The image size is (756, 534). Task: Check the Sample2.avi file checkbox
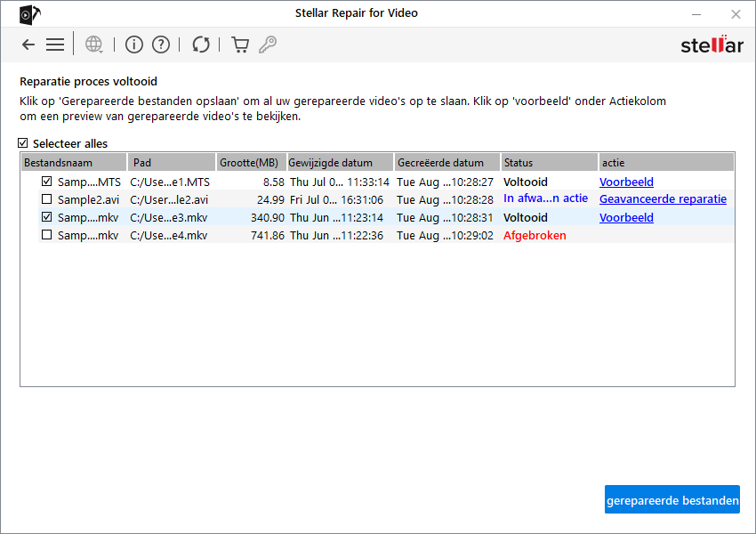pyautogui.click(x=47, y=199)
